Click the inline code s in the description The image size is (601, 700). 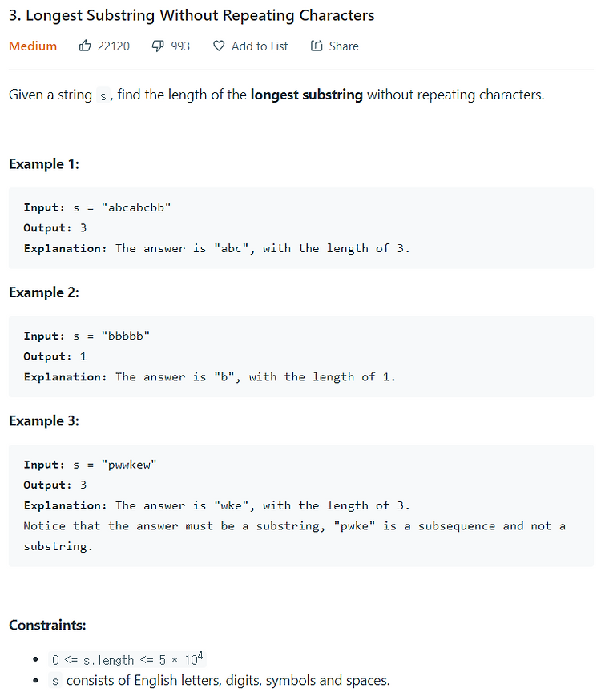tap(103, 95)
